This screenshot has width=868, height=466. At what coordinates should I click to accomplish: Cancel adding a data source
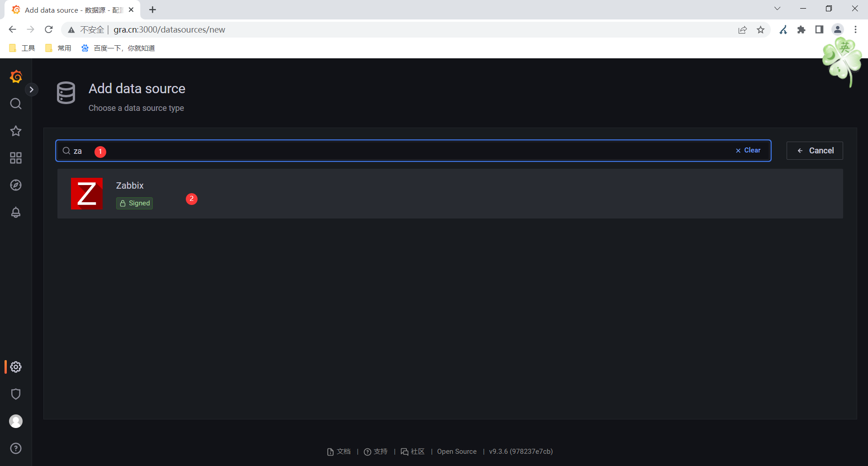(815, 151)
